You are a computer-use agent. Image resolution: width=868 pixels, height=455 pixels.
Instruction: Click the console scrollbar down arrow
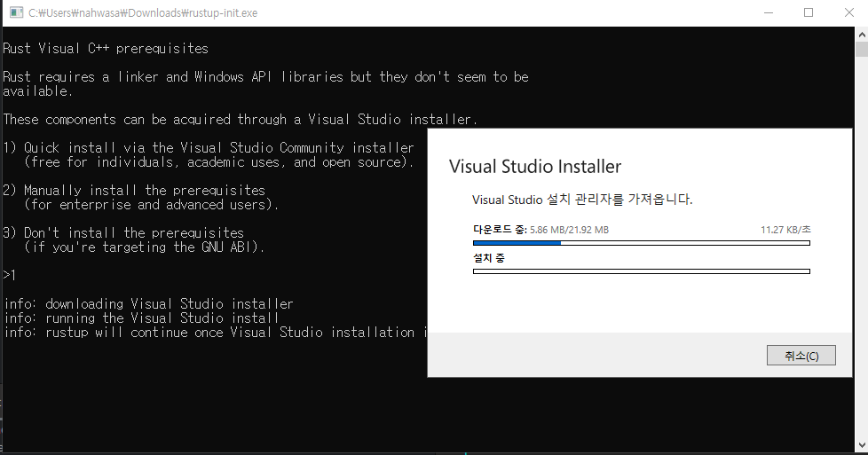[x=862, y=445]
